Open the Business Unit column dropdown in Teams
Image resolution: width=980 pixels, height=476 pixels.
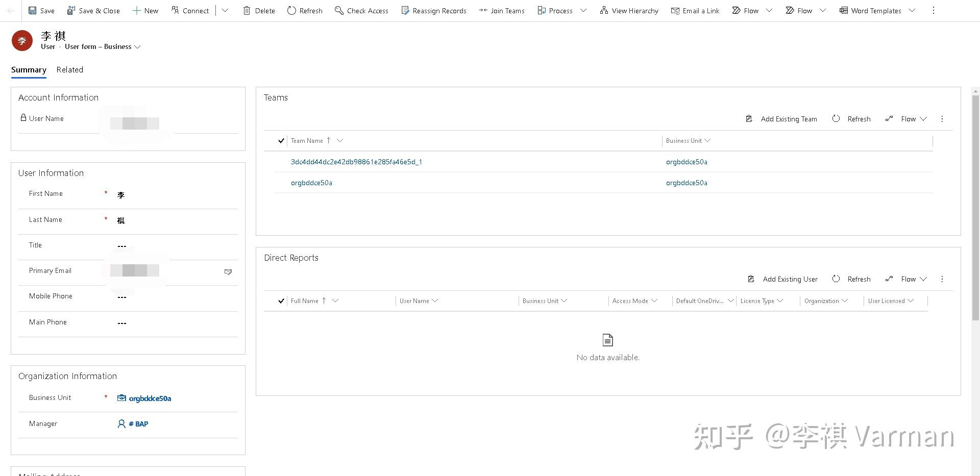pos(707,141)
